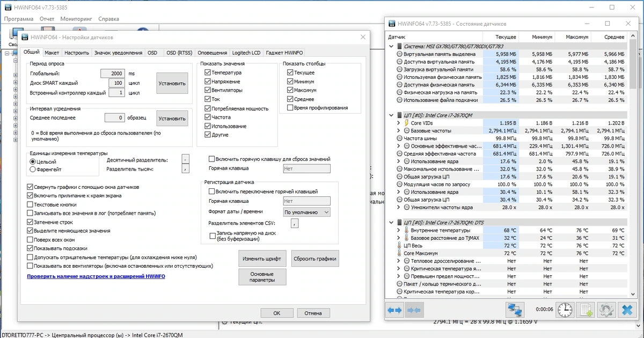The image size is (644, 338).
Task: Click the Диск SMART каждый cycle field
Action: point(116,83)
